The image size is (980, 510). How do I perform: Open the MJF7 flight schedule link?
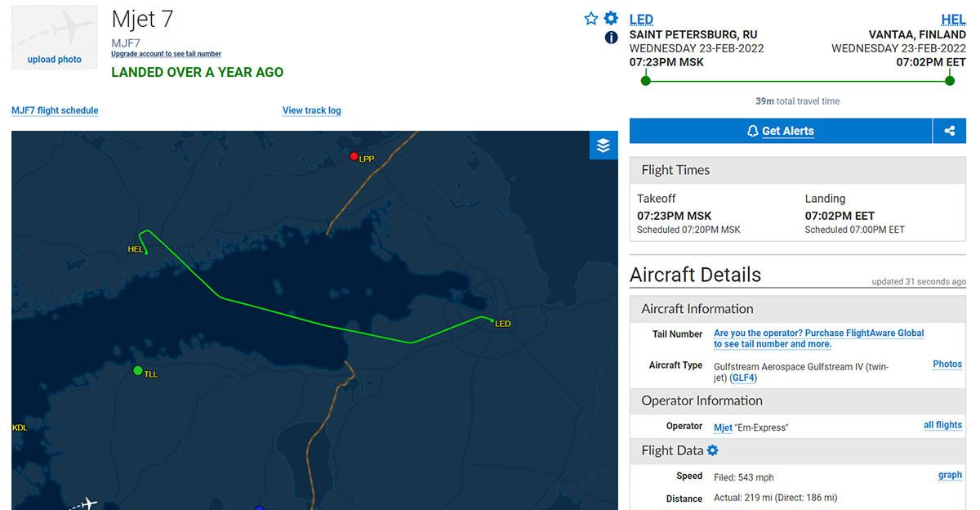pyautogui.click(x=55, y=110)
